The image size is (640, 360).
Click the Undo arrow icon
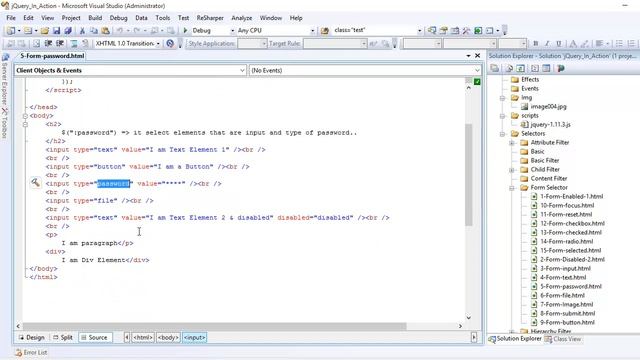click(x=120, y=31)
